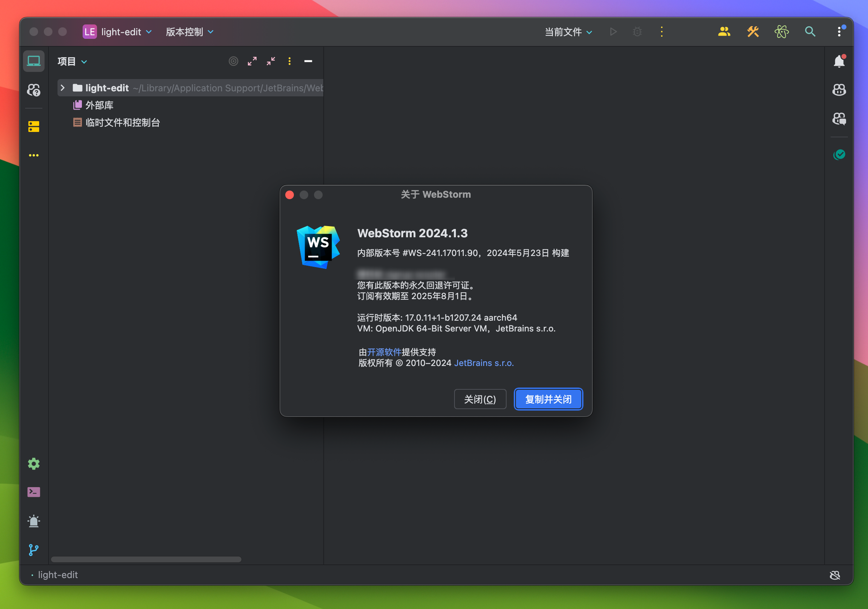868x609 pixels.
Task: Open the Notifications bell panel
Action: pos(840,60)
